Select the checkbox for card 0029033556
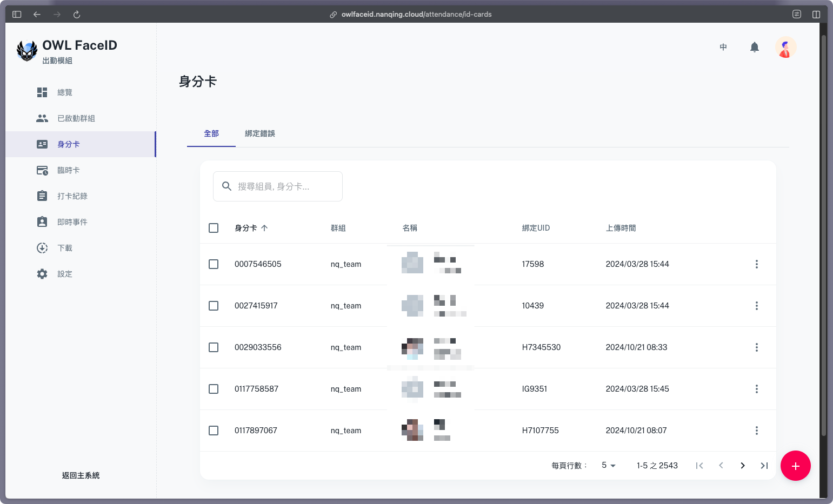This screenshot has height=504, width=833. (x=214, y=347)
